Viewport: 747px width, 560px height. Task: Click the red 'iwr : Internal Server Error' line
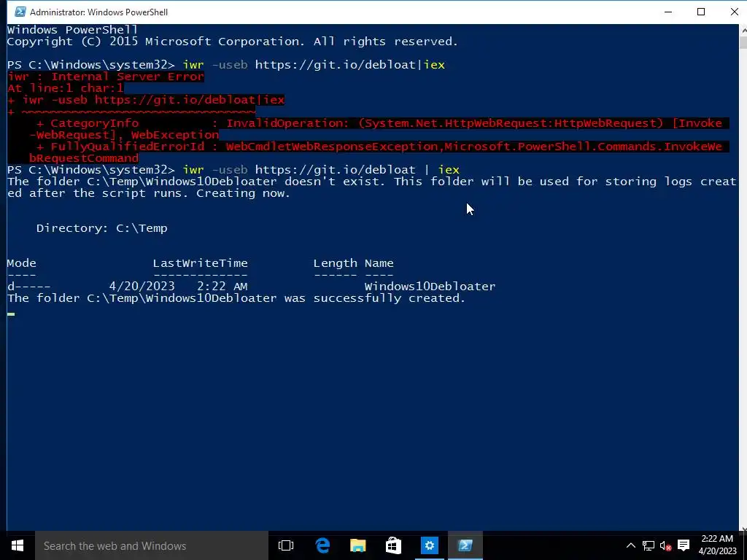tap(106, 77)
